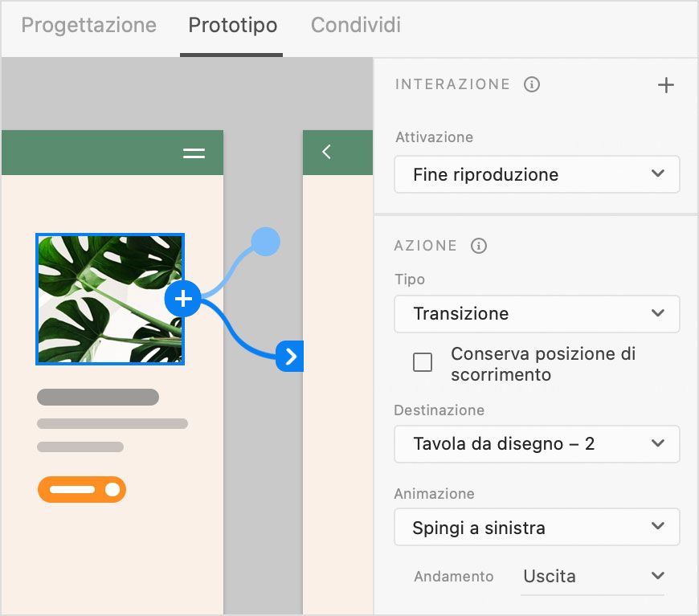Add a new interaction with the plus icon

click(666, 84)
